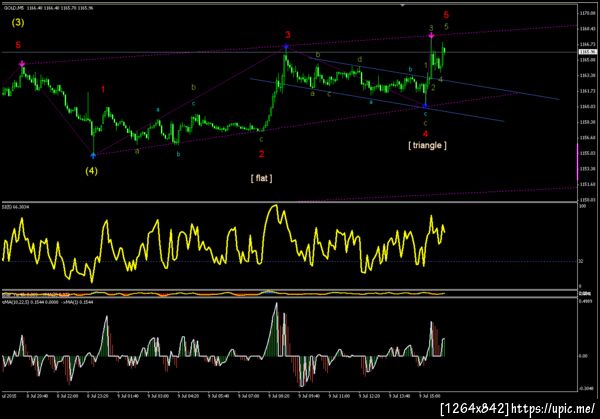Select the red wave 4 label above [ triangle ]
The height and width of the screenshot is (419, 600).
click(426, 134)
